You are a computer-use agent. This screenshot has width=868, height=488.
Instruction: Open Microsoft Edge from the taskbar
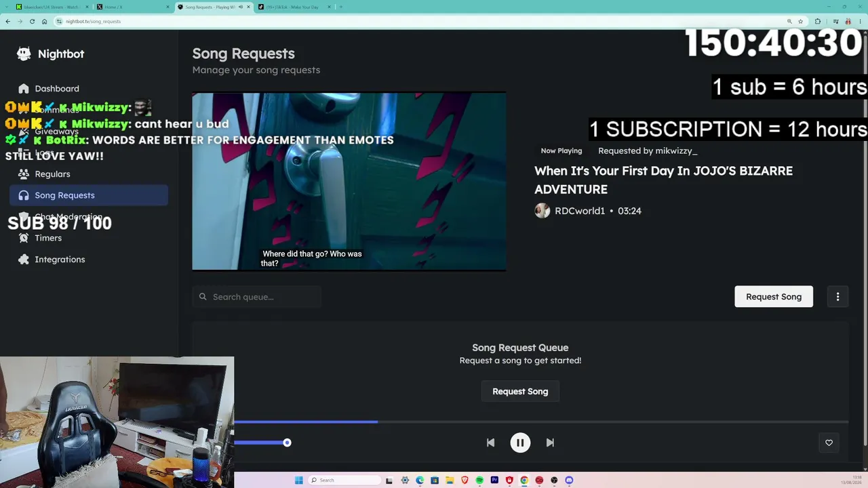click(x=420, y=481)
